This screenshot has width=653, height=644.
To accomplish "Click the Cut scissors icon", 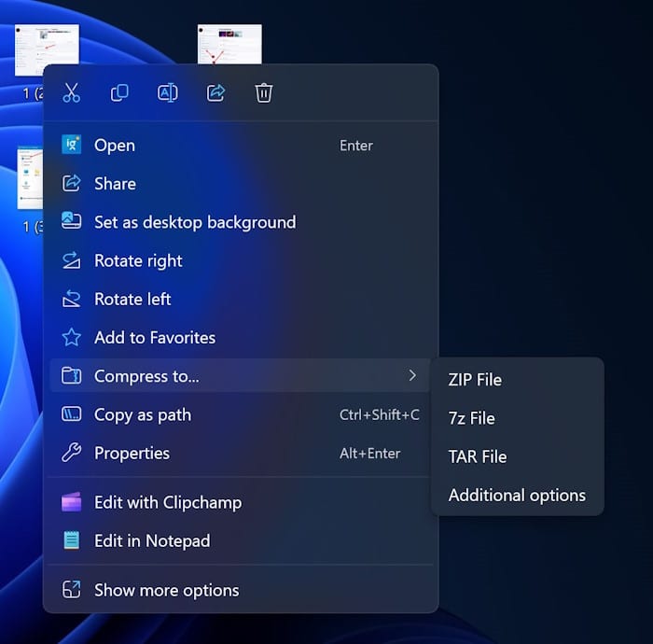I will coord(72,92).
